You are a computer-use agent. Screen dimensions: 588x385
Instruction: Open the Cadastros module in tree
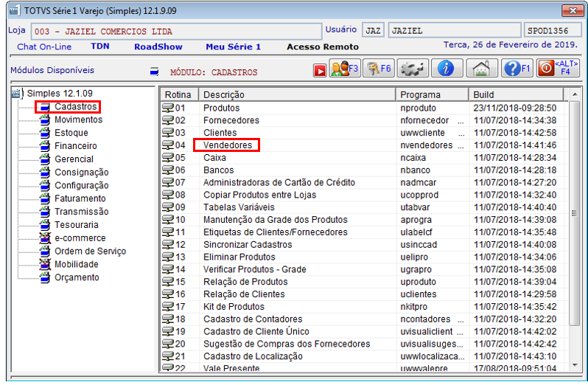click(x=76, y=106)
